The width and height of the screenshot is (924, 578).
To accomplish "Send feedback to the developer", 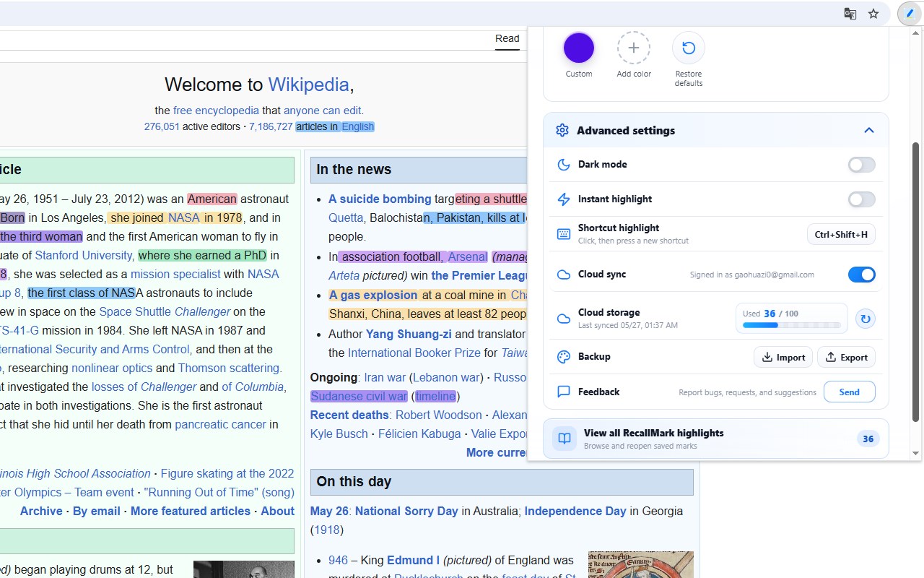I will [850, 392].
